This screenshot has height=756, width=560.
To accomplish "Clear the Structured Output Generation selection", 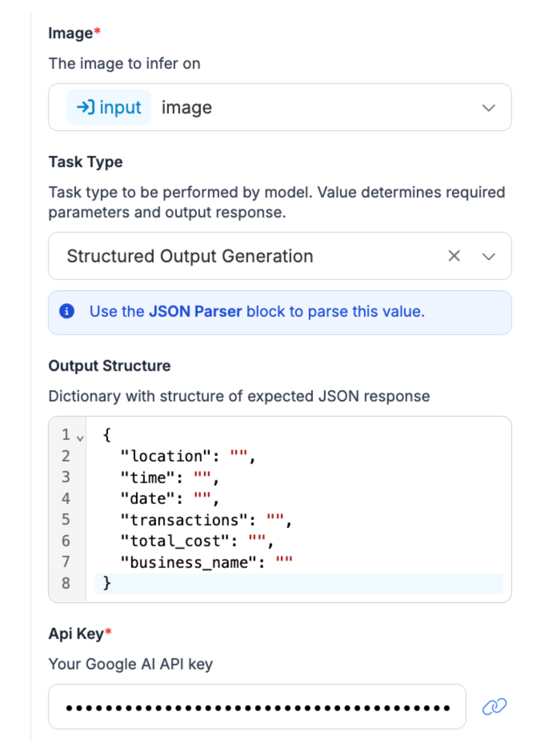I will (x=454, y=256).
